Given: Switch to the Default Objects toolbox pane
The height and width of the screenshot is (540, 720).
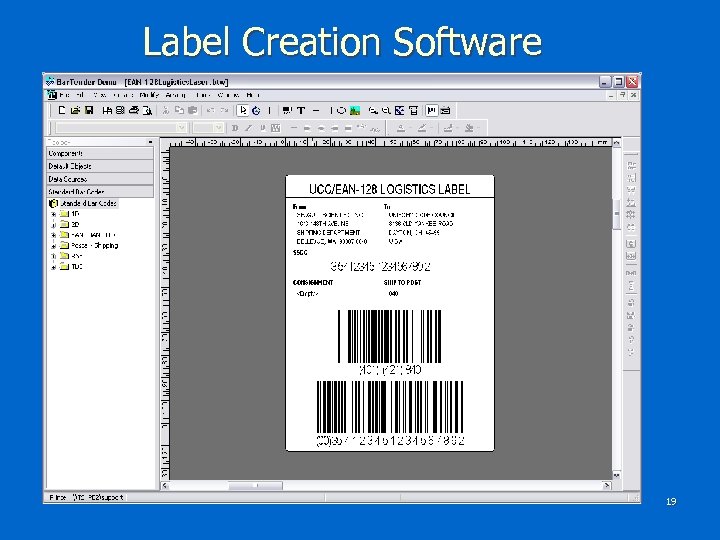Looking at the screenshot, I should 100,166.
